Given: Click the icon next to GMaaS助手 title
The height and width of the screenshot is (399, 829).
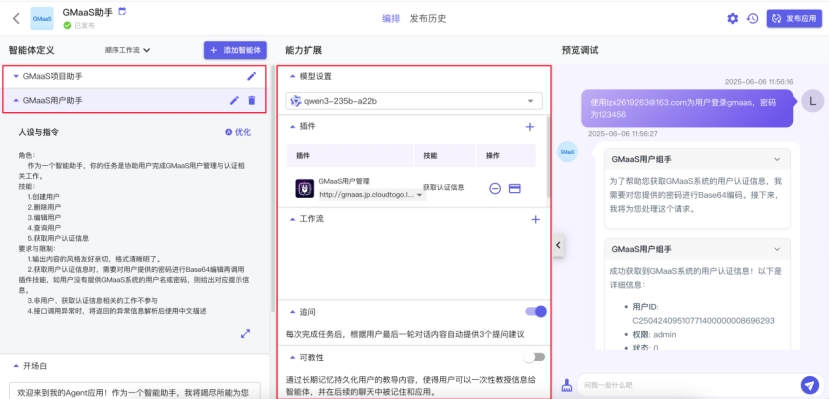Looking at the screenshot, I should tap(122, 11).
